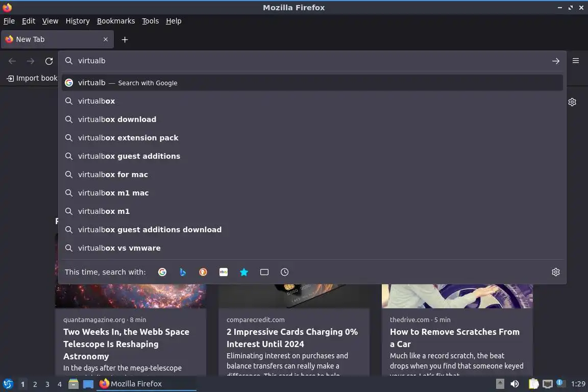Click the car wheel thumbnail image
This screenshot has width=588, height=392.
457,296
